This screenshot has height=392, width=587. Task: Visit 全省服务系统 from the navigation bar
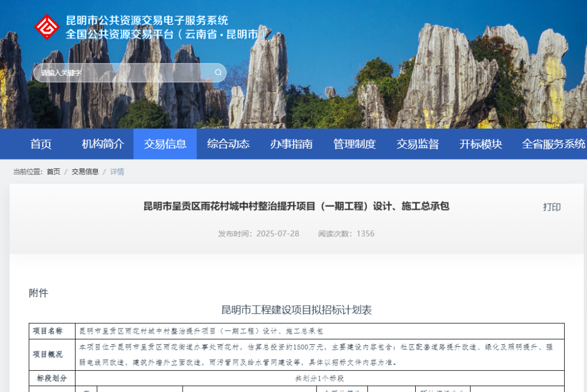coord(553,144)
